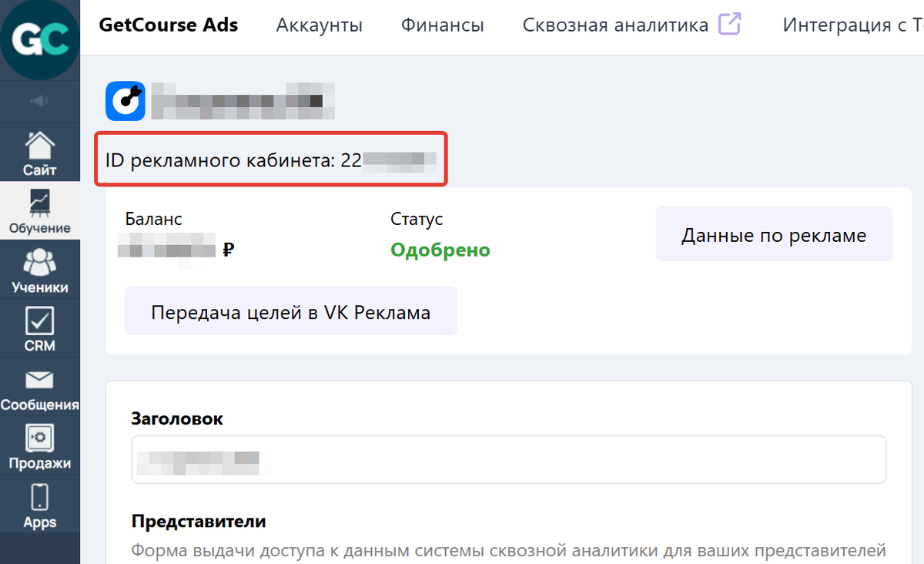Switch to the Финансы tab

pyautogui.click(x=443, y=25)
